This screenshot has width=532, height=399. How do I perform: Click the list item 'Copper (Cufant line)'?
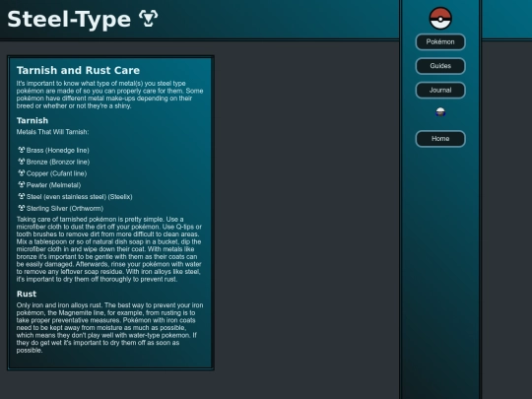point(57,173)
